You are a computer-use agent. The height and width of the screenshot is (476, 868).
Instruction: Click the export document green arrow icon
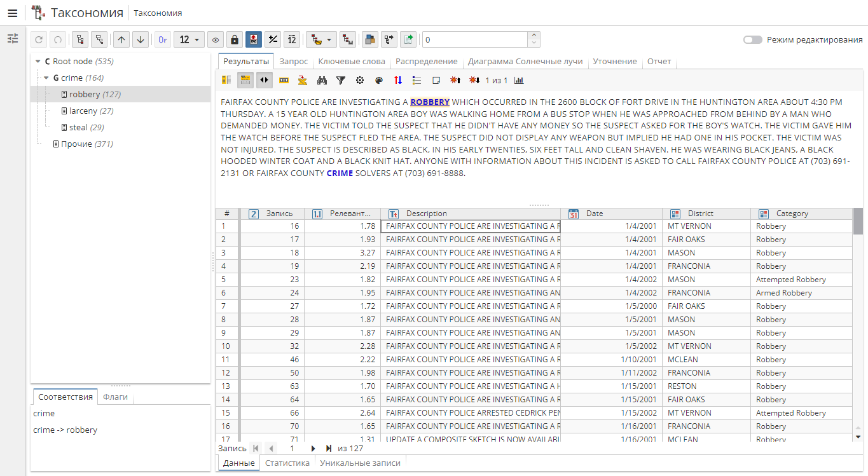tap(408, 39)
